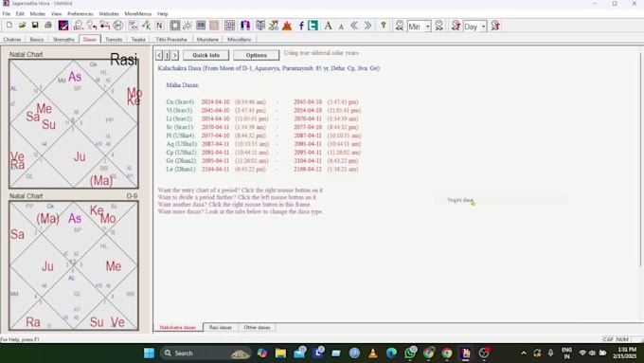Click the double left chevron icon
The height and width of the screenshot is (363, 644).
click(354, 26)
